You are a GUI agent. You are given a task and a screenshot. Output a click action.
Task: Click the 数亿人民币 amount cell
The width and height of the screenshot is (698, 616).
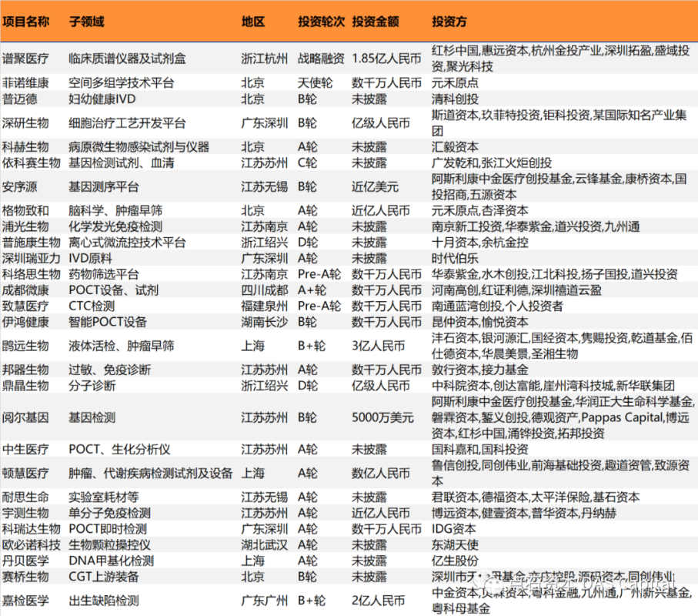(x=381, y=474)
